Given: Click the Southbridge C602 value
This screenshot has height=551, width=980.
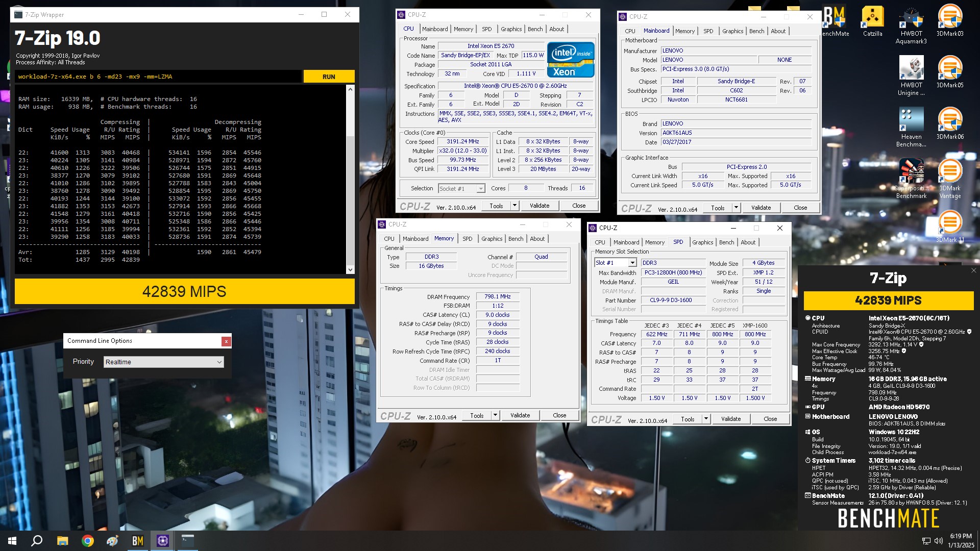Looking at the screenshot, I should point(736,90).
